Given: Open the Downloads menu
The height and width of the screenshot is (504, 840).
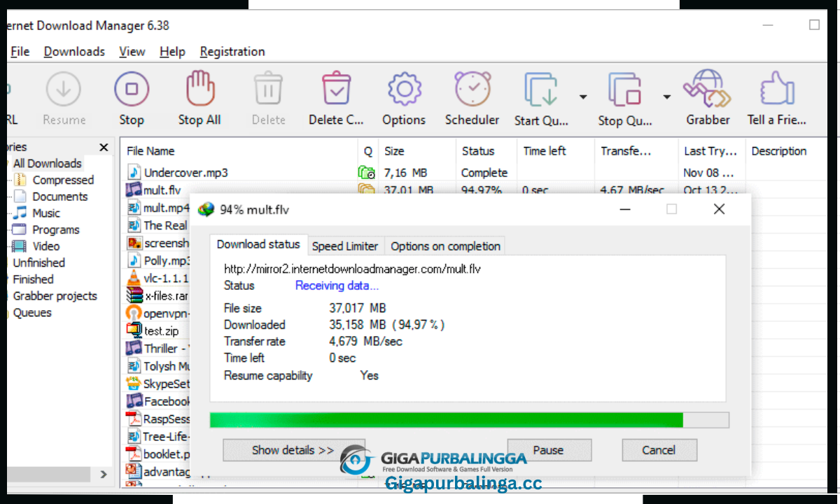Looking at the screenshot, I should coord(74,52).
